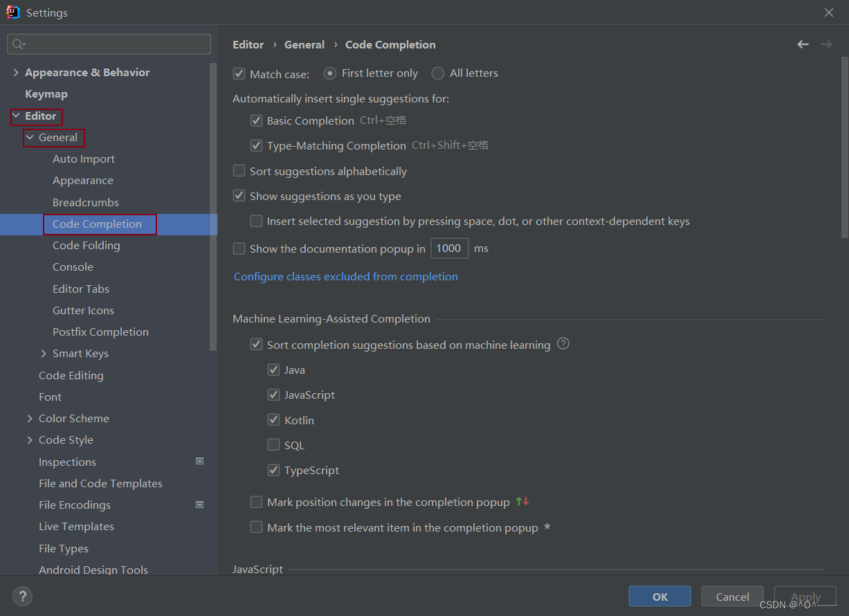Image resolution: width=849 pixels, height=616 pixels.
Task: Click the up-down arrows icon after Mark position changes
Action: pos(522,502)
